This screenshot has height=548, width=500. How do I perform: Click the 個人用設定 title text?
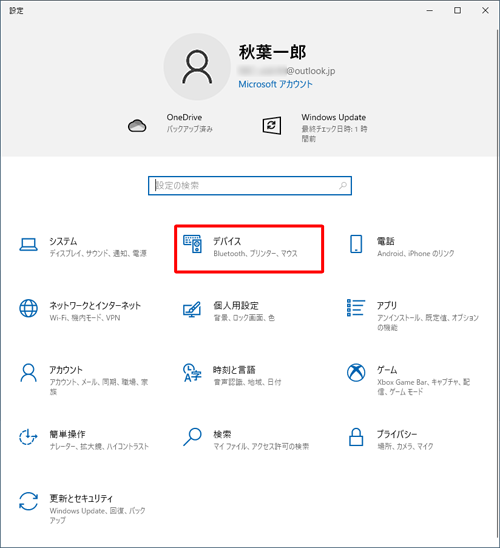click(x=236, y=305)
